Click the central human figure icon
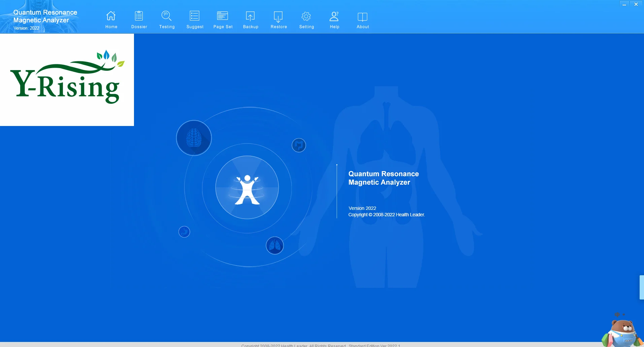Image resolution: width=644 pixels, height=347 pixels. pos(247,187)
